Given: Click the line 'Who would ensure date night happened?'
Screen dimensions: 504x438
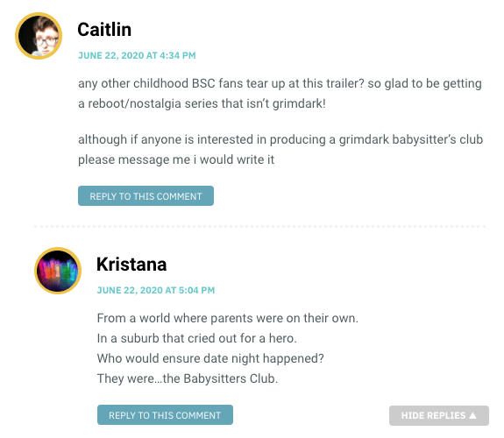Looking at the screenshot, I should click(x=210, y=358).
